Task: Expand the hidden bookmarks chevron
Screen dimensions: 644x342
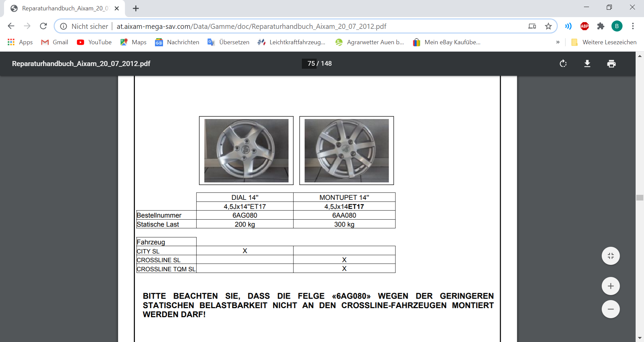Action: (558, 42)
